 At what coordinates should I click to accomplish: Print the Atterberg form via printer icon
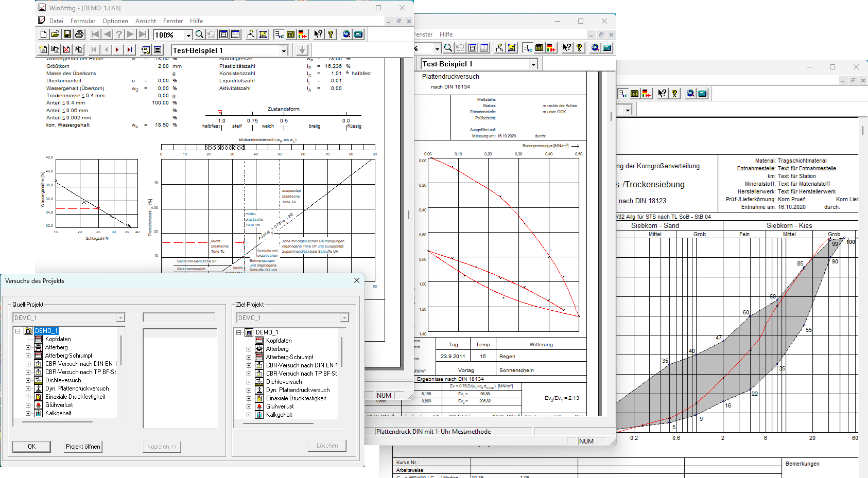point(79,34)
